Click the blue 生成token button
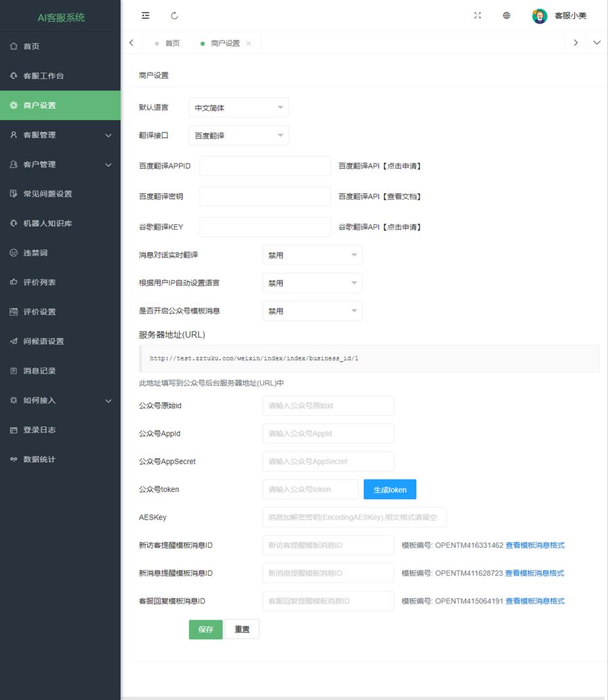Image resolution: width=608 pixels, height=700 pixels. [390, 489]
